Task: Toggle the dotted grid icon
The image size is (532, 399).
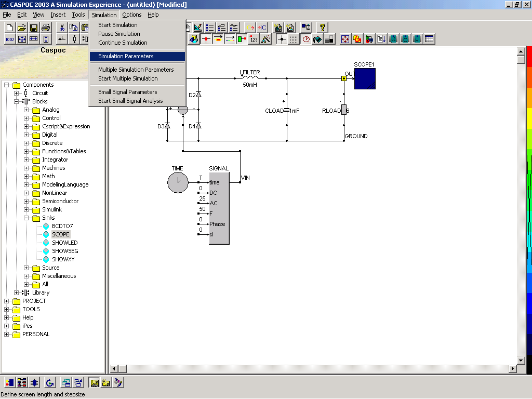Action: click(x=294, y=39)
